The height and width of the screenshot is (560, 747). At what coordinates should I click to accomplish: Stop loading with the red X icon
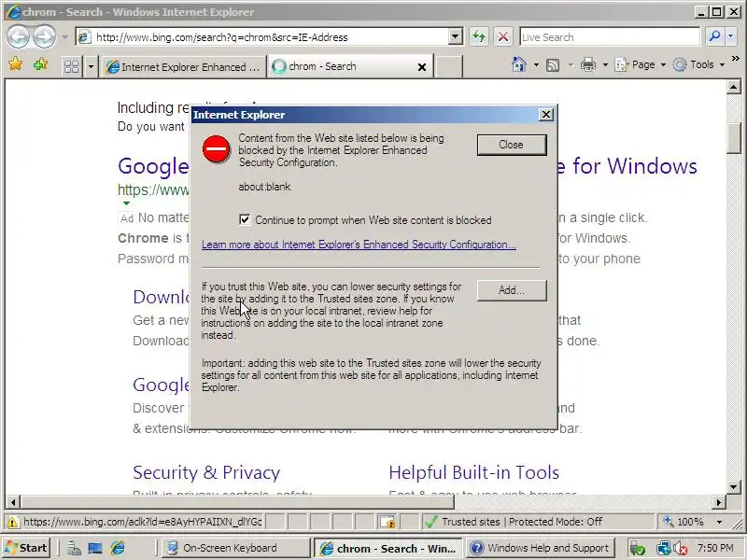coord(503,36)
